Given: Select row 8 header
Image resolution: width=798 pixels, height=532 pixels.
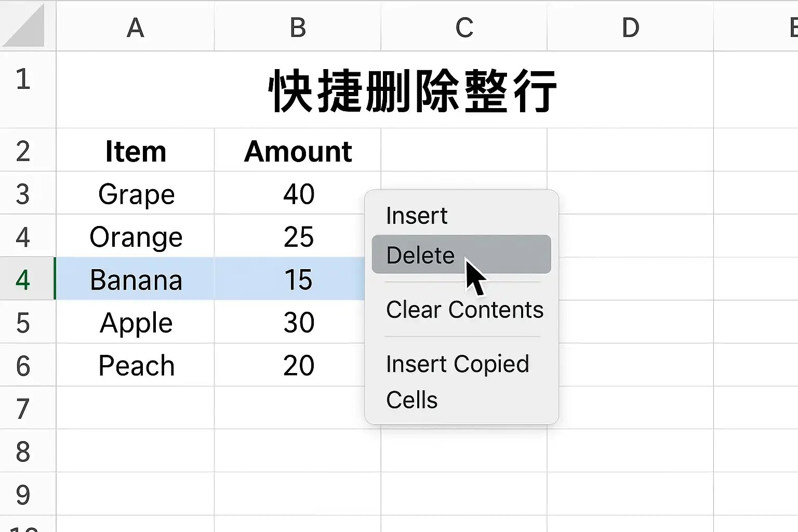Looking at the screenshot, I should [x=28, y=451].
